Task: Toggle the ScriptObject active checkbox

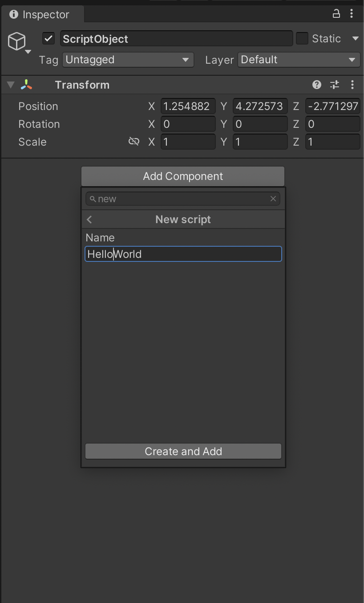Action: (49, 39)
